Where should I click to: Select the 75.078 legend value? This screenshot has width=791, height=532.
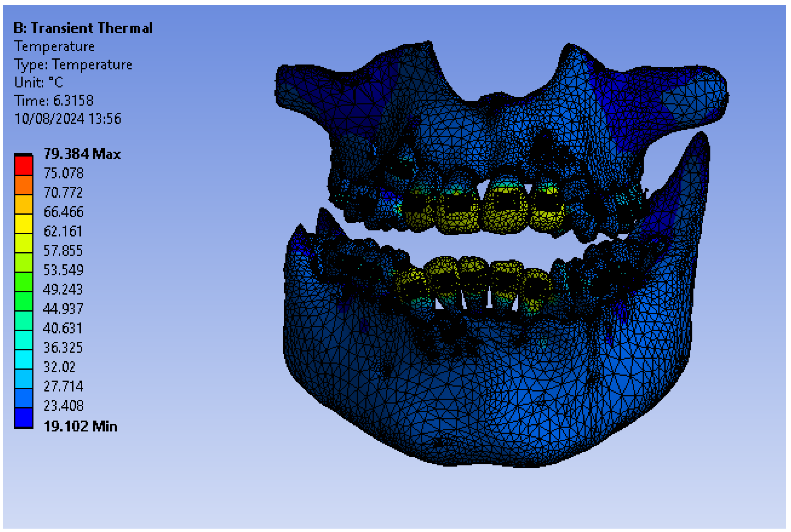[63, 174]
